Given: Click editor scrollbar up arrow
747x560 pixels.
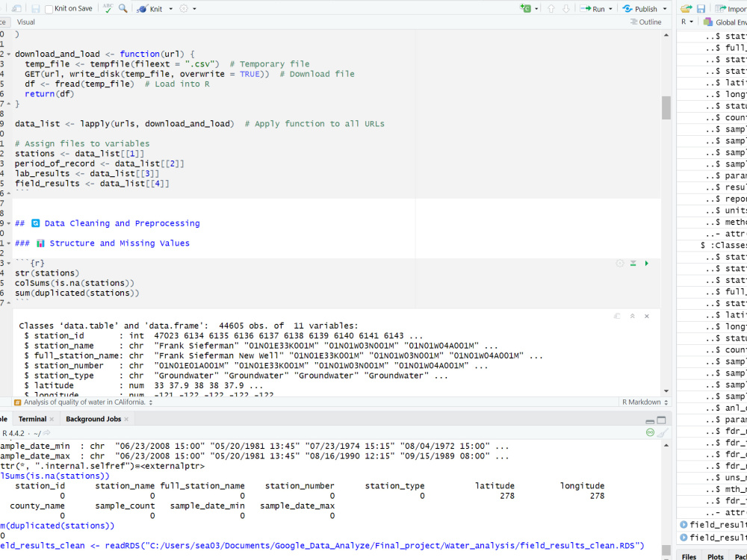Looking at the screenshot, I should pos(666,35).
